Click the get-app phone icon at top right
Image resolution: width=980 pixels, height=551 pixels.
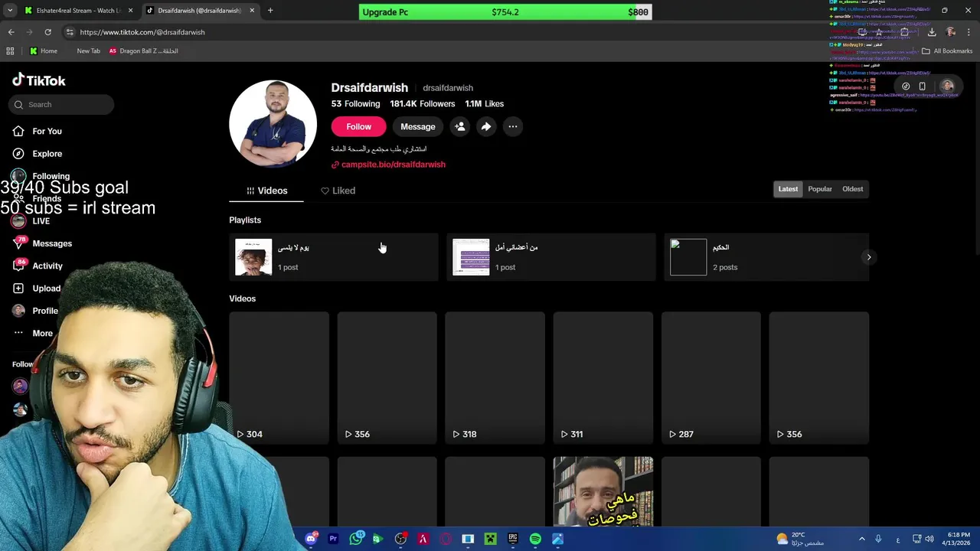click(922, 86)
